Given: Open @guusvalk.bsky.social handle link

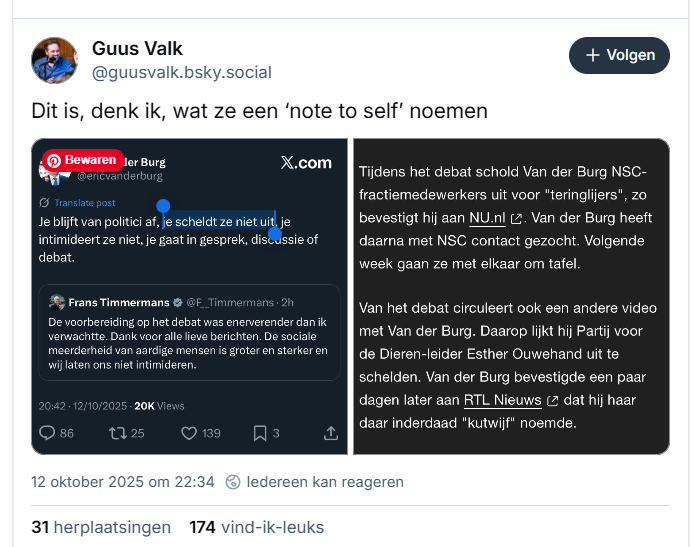Looking at the screenshot, I should click(x=181, y=72).
